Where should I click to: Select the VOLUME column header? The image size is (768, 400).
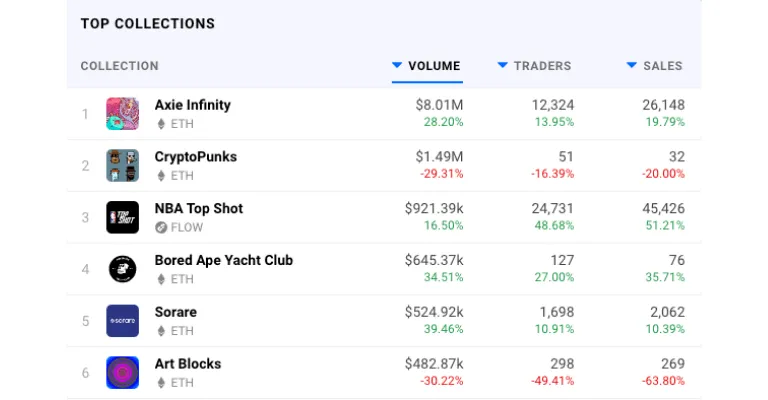coord(434,66)
